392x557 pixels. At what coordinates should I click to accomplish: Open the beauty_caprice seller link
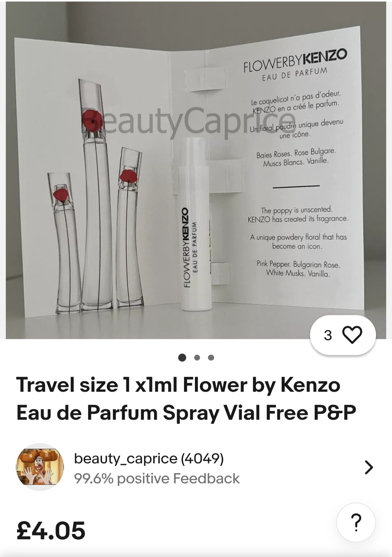[149, 459]
